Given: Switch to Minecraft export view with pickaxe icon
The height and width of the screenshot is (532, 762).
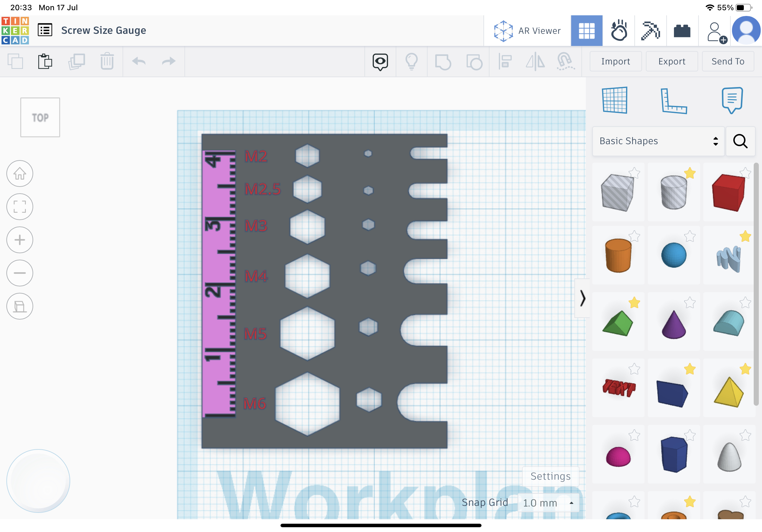Looking at the screenshot, I should (x=651, y=31).
